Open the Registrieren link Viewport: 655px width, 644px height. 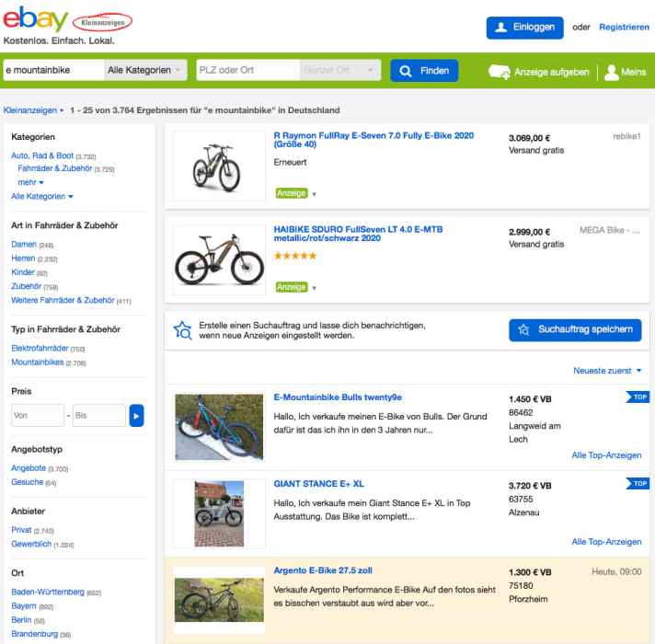pyautogui.click(x=623, y=27)
